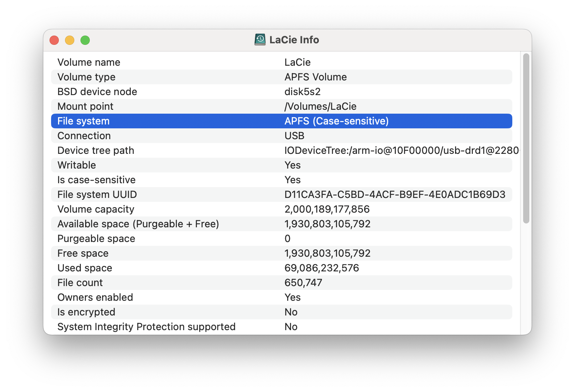This screenshot has width=575, height=392.
Task: Select the File count label
Action: coord(80,283)
